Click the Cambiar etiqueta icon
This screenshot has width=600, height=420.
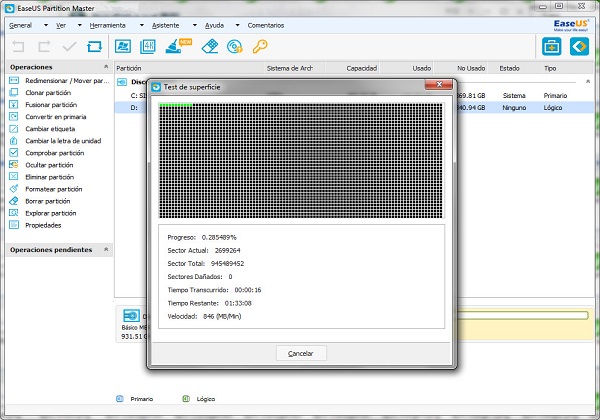tap(14, 129)
